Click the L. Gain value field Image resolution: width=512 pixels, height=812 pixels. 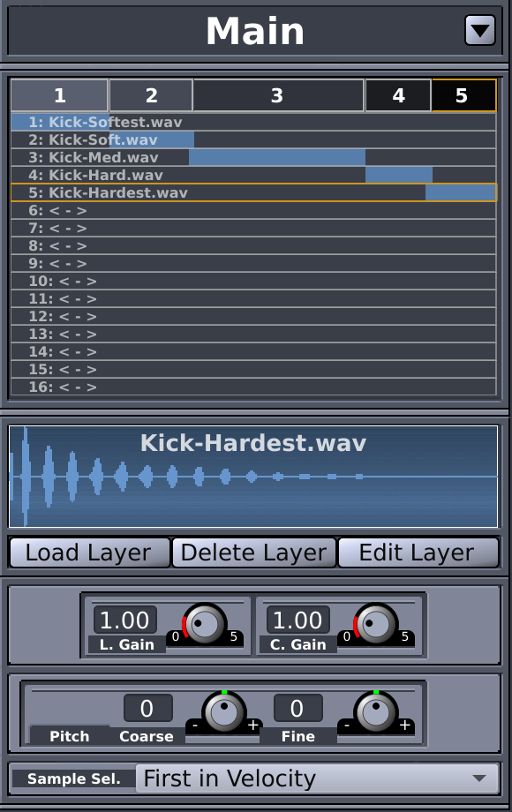124,620
